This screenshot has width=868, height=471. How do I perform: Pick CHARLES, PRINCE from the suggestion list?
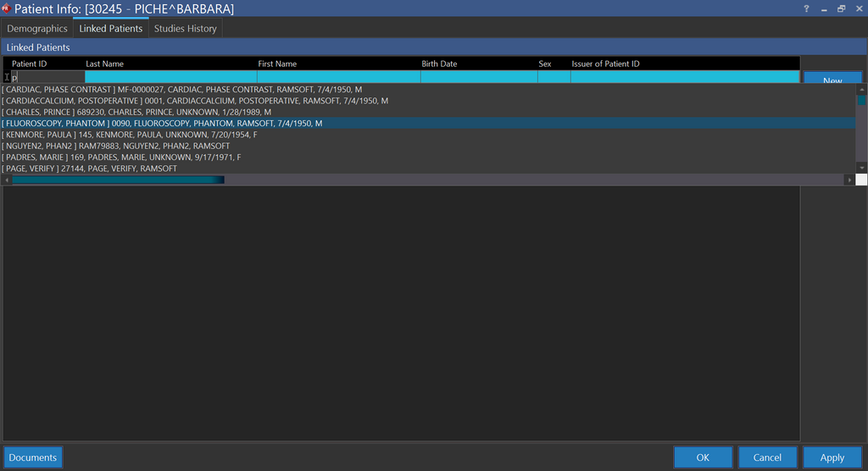click(x=136, y=112)
